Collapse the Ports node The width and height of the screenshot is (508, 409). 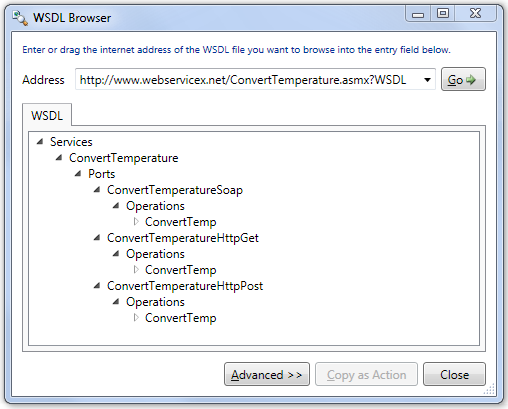point(78,174)
